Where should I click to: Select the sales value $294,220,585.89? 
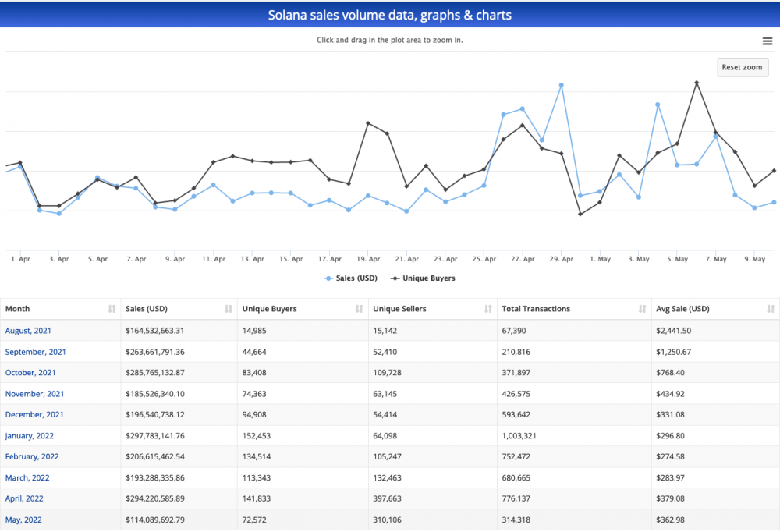155,498
